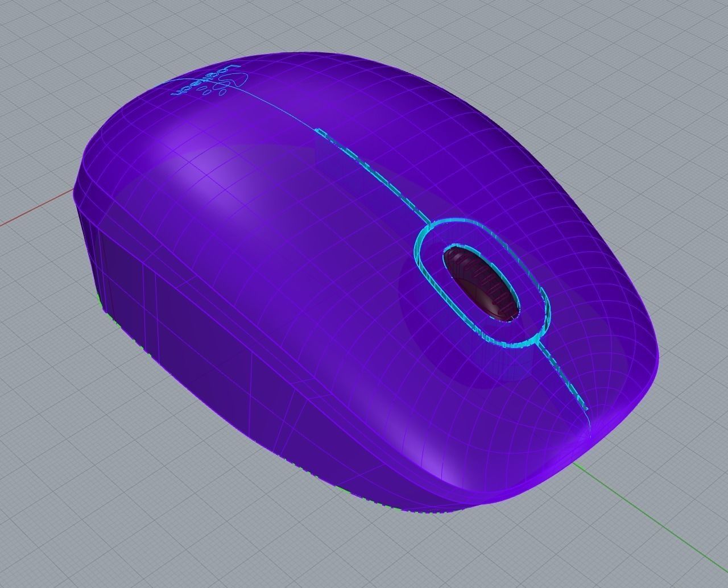Select the dark red scroll wheel object
Image resolution: width=728 pixels, height=588 pixels.
point(482,283)
